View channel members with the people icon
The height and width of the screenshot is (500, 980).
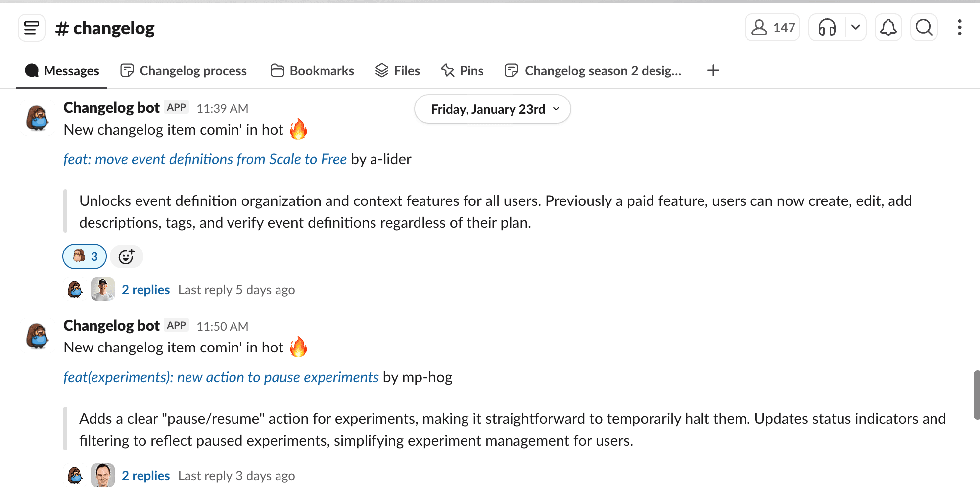(772, 27)
